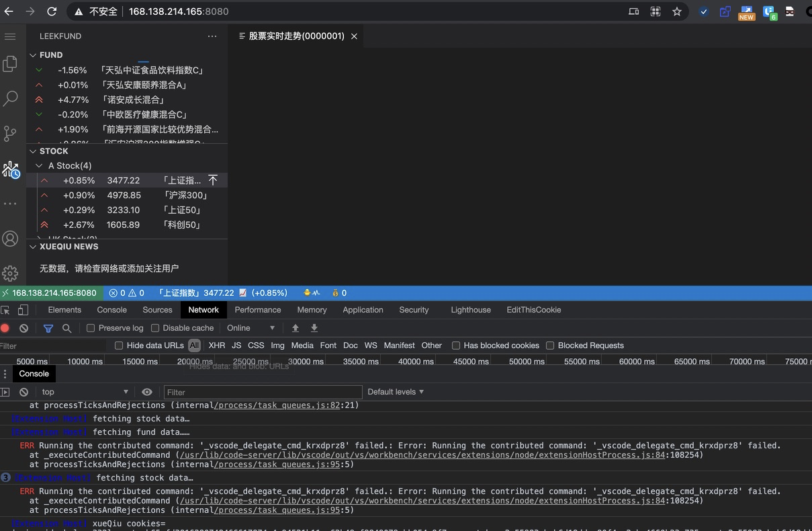Select the LeekFund chart icon in activity bar
Image resolution: width=812 pixels, height=531 pixels.
tap(10, 169)
